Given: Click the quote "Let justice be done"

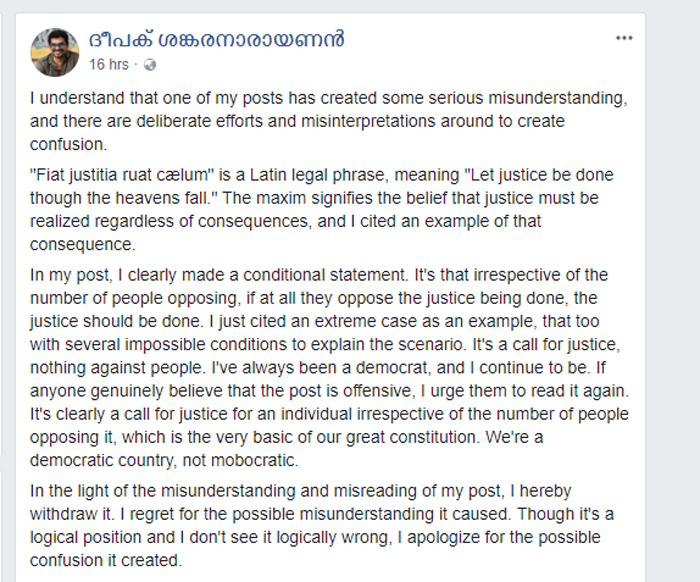Looking at the screenshot, I should (540, 175).
